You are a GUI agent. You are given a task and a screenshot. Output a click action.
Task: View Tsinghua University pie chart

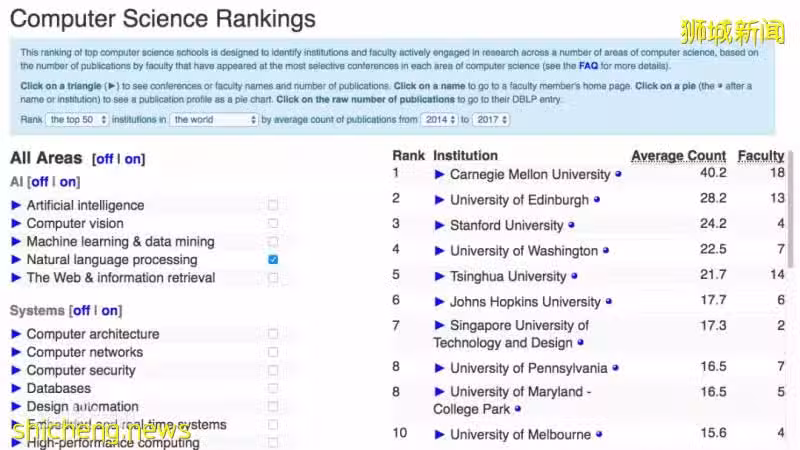tap(574, 276)
